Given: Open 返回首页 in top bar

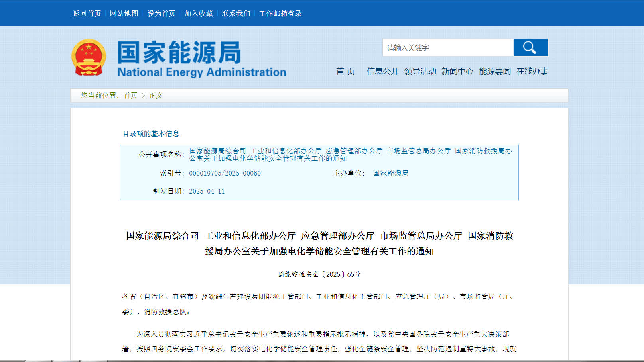Looking at the screenshot, I should click(87, 14).
